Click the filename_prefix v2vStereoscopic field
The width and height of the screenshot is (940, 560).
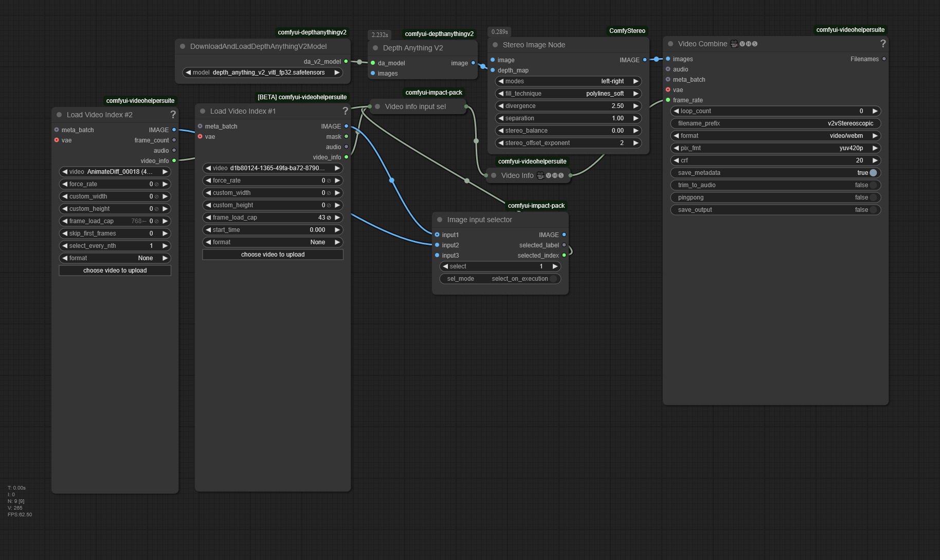pyautogui.click(x=775, y=123)
